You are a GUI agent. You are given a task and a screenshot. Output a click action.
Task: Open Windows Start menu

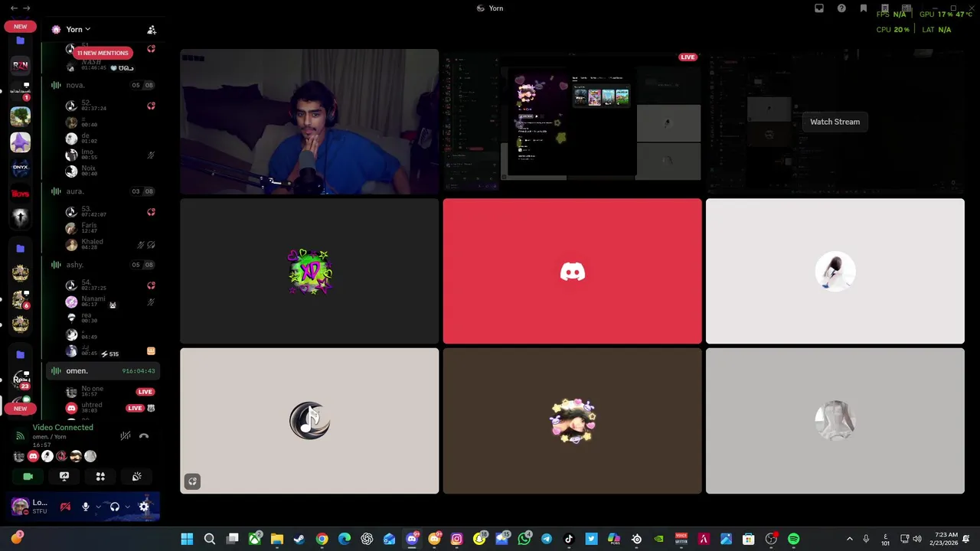(x=187, y=540)
